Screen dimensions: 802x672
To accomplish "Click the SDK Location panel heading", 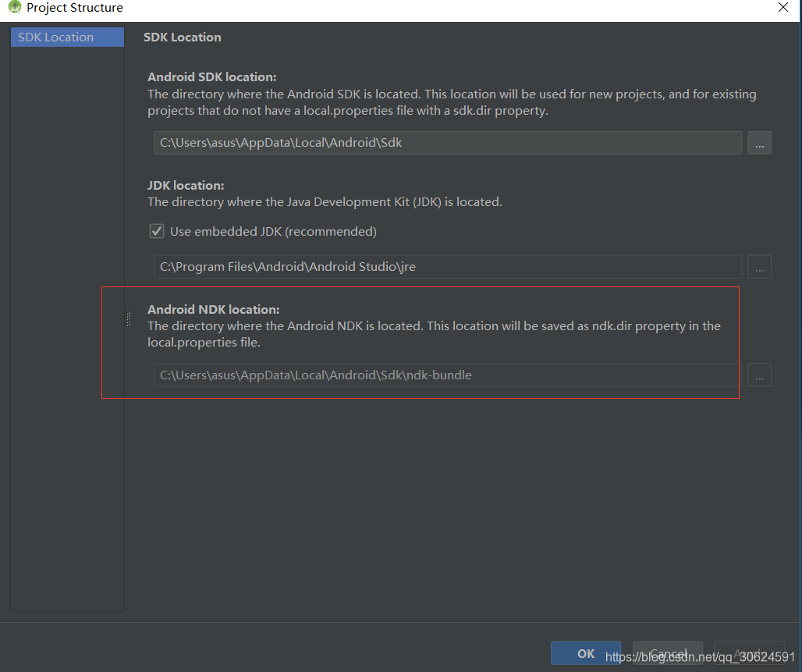I will pyautogui.click(x=182, y=37).
